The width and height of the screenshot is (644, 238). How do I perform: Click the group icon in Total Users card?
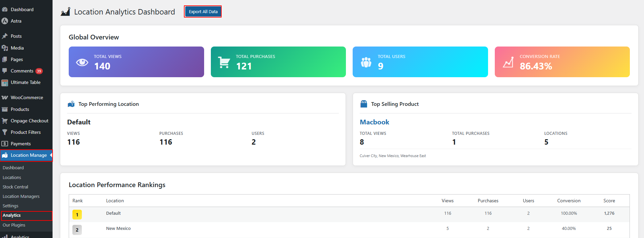pos(366,62)
